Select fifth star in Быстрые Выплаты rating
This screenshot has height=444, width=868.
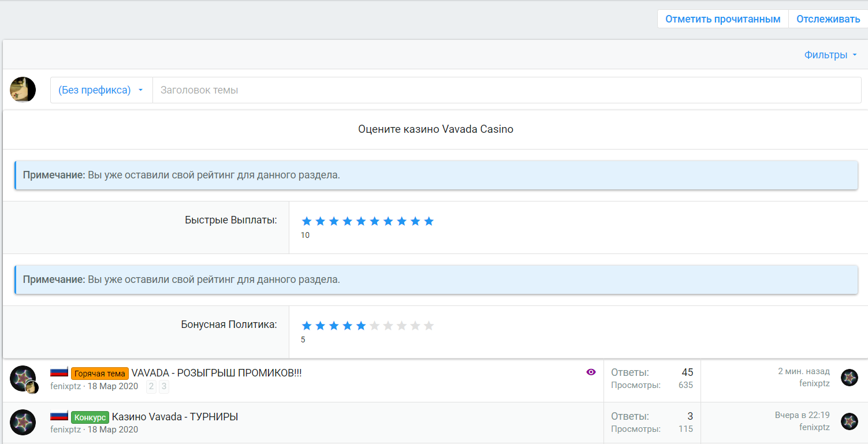(x=361, y=221)
